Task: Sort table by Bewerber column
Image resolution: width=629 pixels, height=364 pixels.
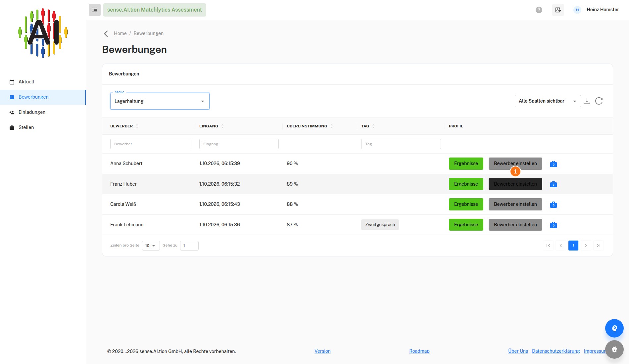Action: [137, 126]
